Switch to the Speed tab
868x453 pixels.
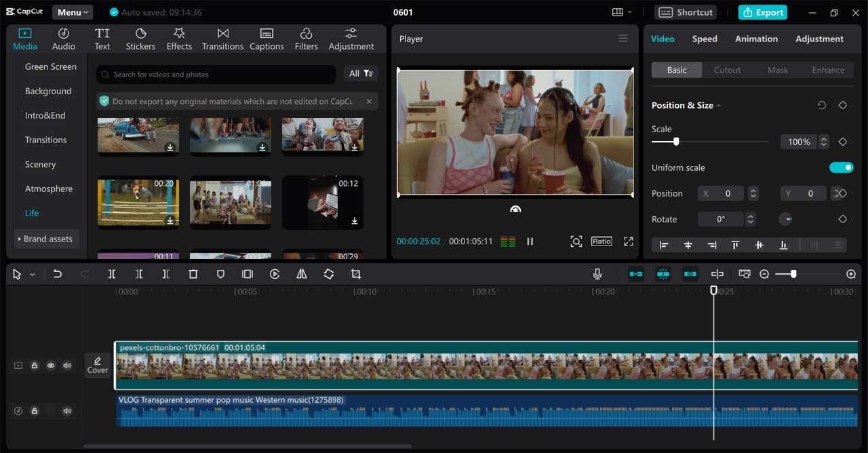tap(705, 39)
